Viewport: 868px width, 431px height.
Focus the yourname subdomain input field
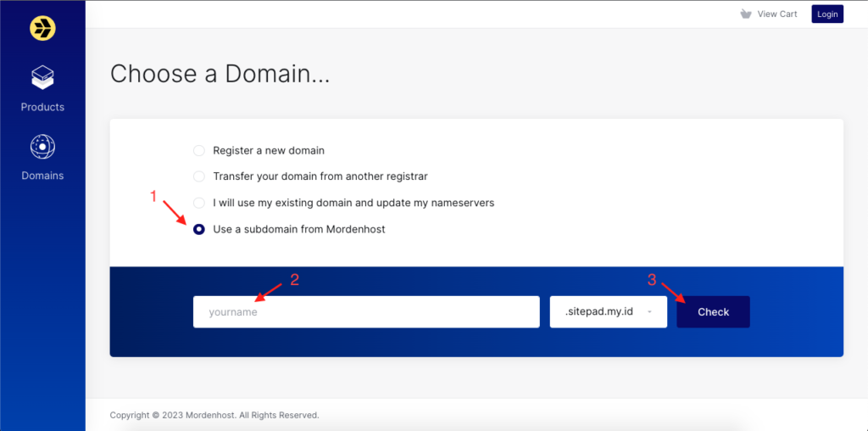366,312
